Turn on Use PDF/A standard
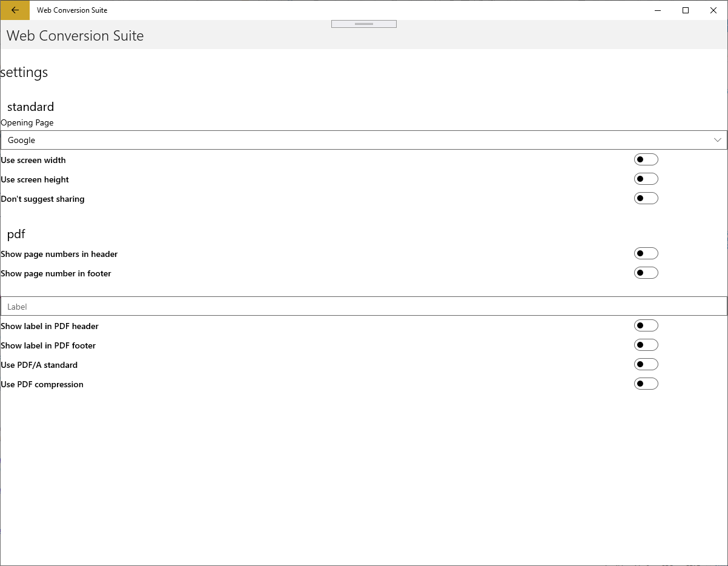Image resolution: width=728 pixels, height=566 pixels. click(646, 365)
